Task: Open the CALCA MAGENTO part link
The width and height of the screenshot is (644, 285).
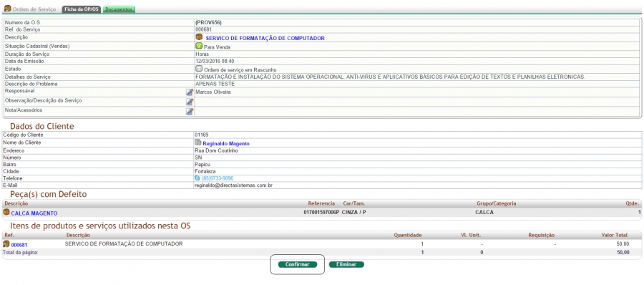Action: [x=34, y=213]
